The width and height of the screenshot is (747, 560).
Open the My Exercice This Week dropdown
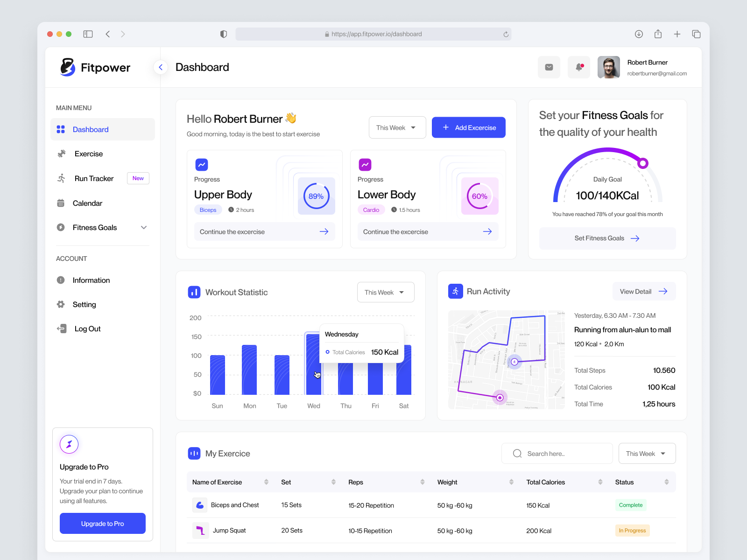(647, 453)
